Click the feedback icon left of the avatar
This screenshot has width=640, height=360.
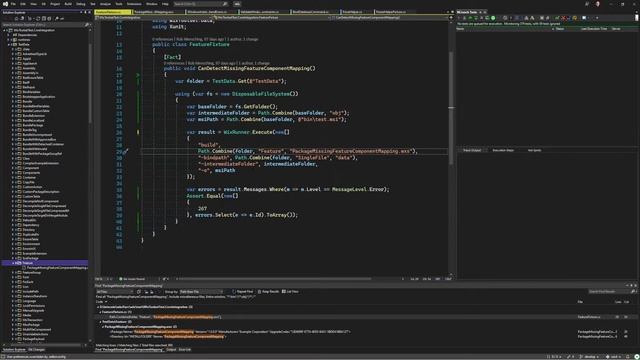[587, 4]
